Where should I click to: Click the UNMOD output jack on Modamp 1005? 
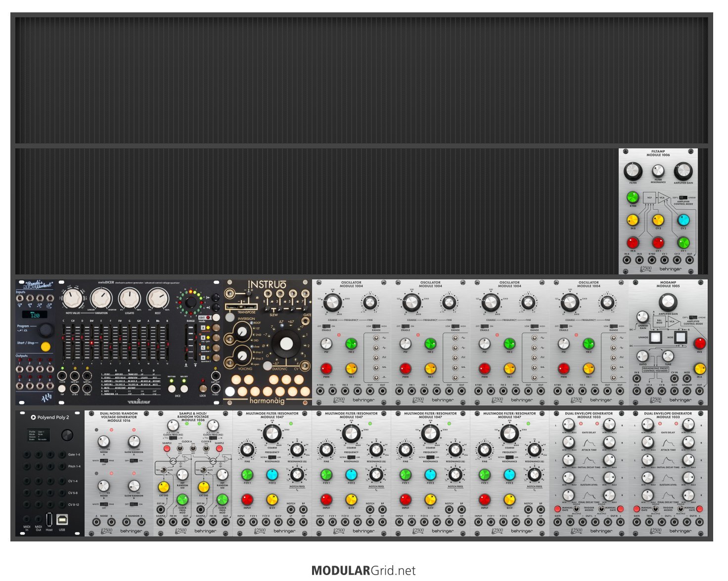[x=687, y=391]
